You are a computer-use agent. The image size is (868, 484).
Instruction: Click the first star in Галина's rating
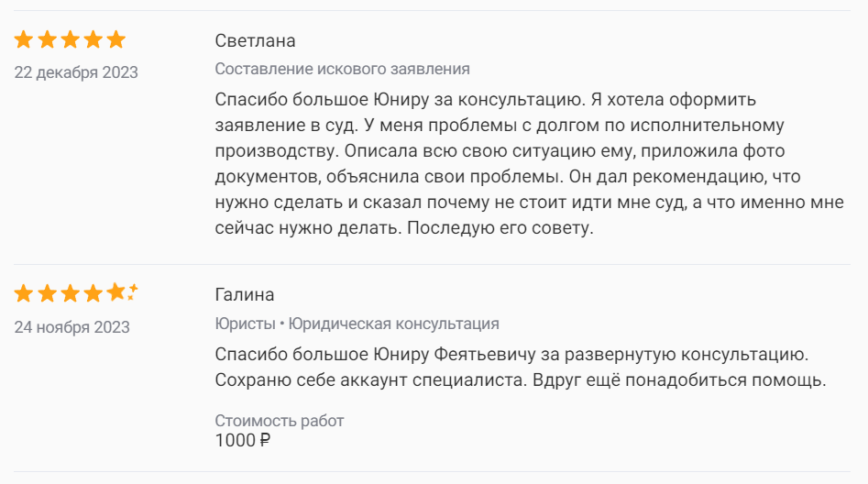point(24,294)
